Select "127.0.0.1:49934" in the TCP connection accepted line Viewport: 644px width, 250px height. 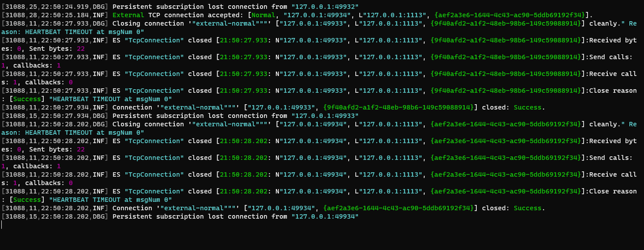pos(317,15)
